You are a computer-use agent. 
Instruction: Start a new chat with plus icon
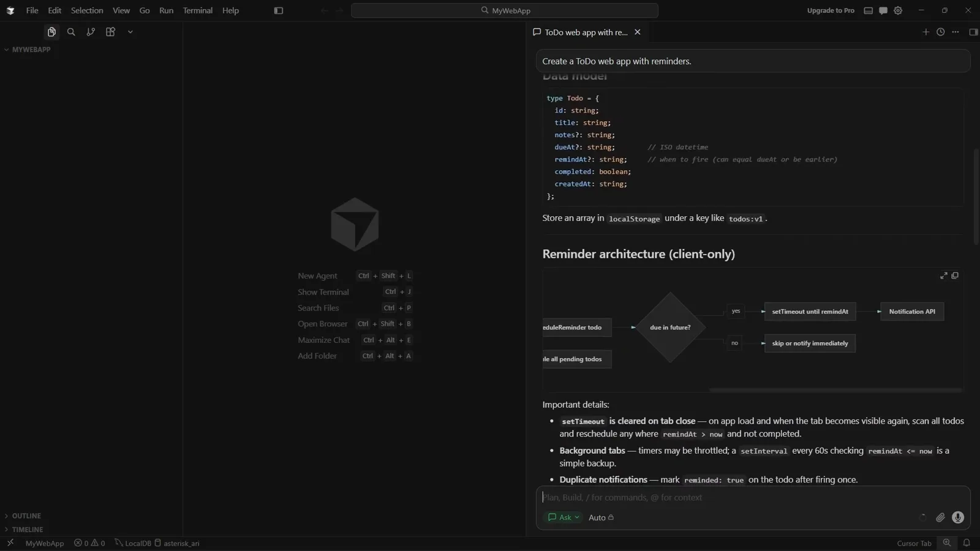click(x=925, y=32)
